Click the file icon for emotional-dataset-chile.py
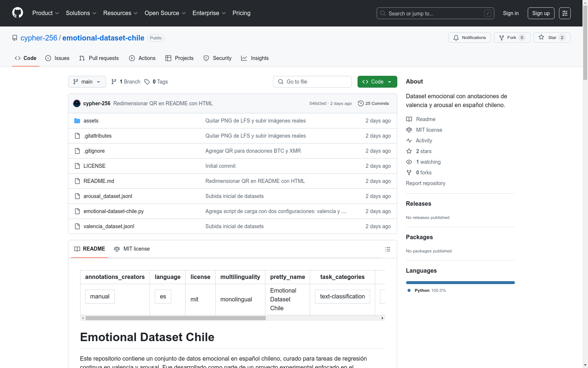Viewport: 588px width, 368px height. click(x=77, y=211)
